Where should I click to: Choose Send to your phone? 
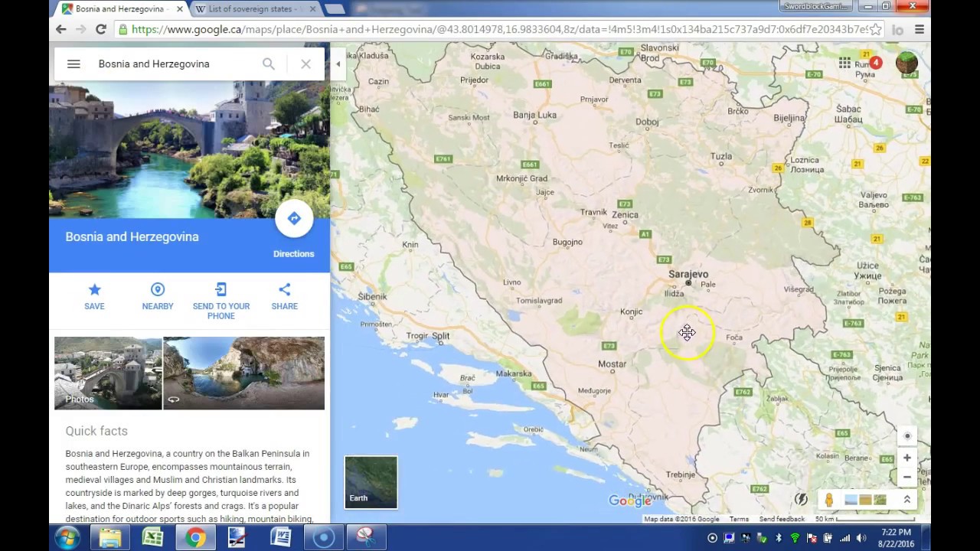point(221,301)
